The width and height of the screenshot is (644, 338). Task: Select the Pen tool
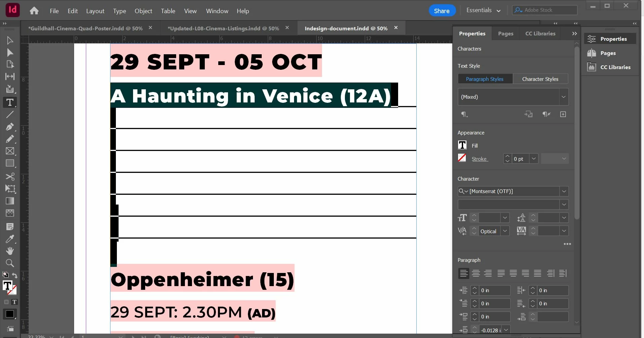[10, 127]
